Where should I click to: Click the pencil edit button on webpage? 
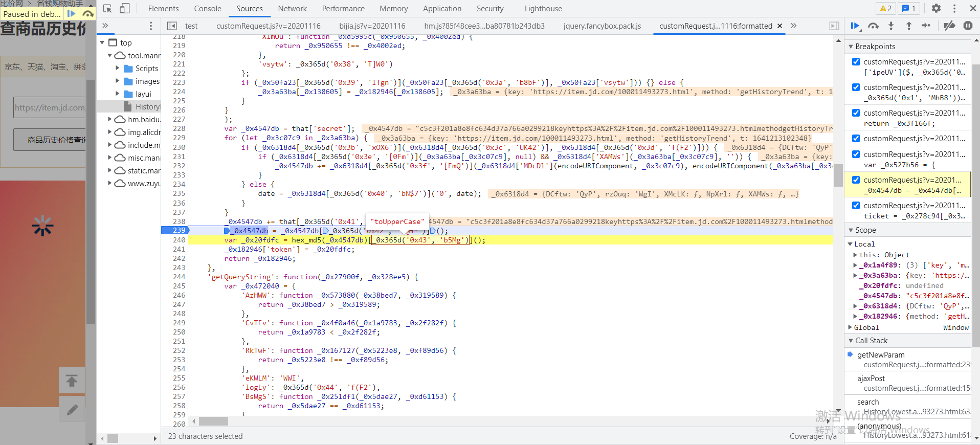coord(72,409)
